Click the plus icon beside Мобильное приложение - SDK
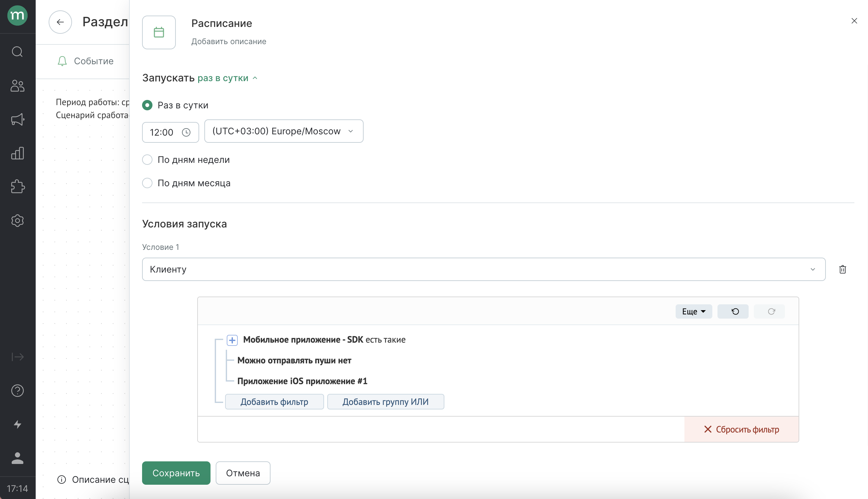The height and width of the screenshot is (499, 868). coord(232,340)
